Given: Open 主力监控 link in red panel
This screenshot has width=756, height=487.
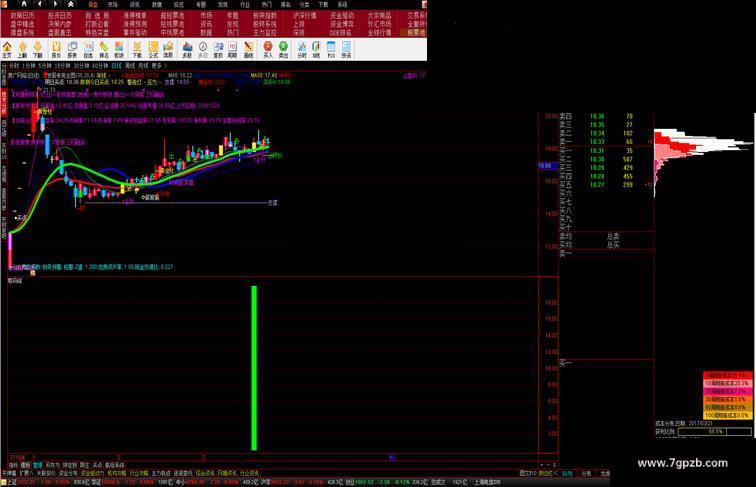Looking at the screenshot, I should 265,33.
